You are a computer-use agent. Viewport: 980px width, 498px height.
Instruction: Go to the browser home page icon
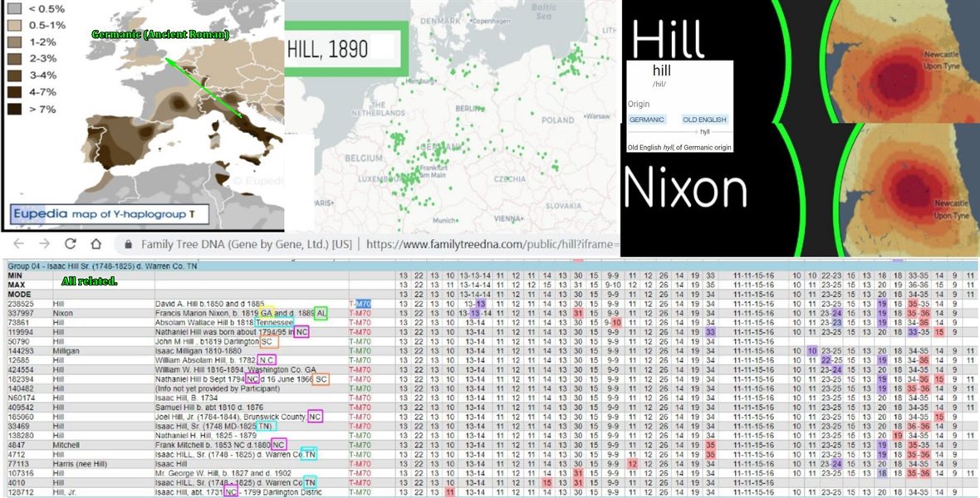pyautogui.click(x=97, y=244)
